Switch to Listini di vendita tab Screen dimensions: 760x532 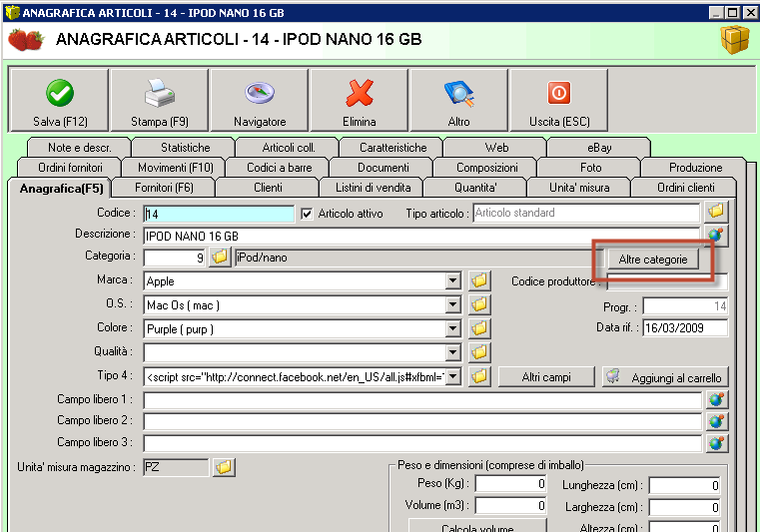[x=373, y=188]
